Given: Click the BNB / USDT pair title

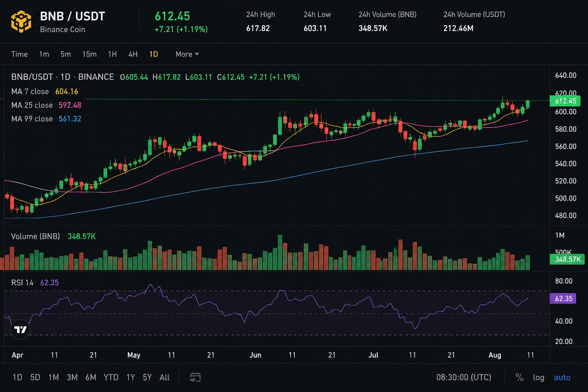Looking at the screenshot, I should 72,16.
